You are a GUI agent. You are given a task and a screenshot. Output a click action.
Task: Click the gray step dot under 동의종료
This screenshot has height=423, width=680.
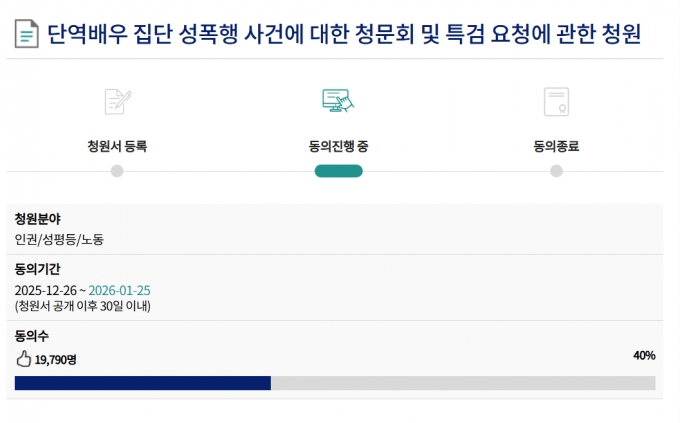556,171
